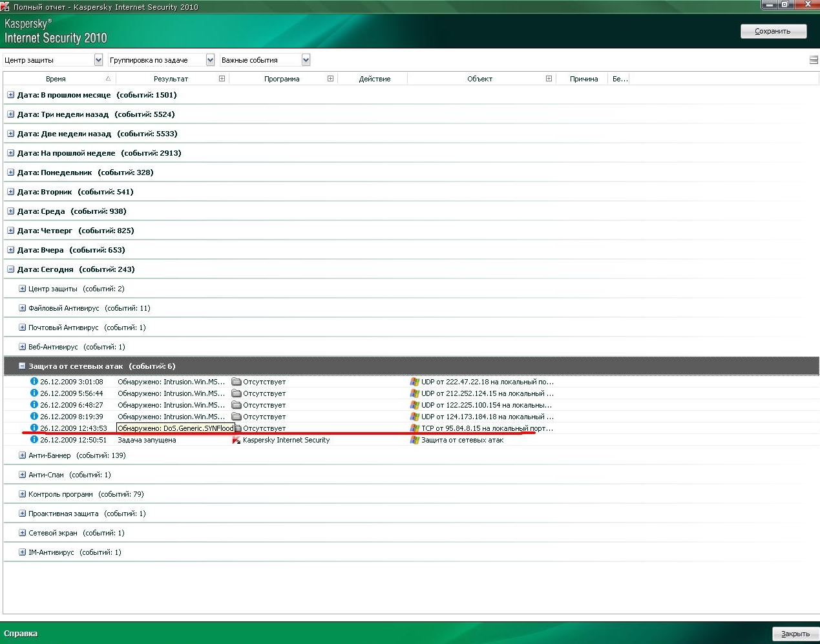The image size is (820, 644).
Task: Click the filter icon on Объект column header
Action: click(x=549, y=79)
